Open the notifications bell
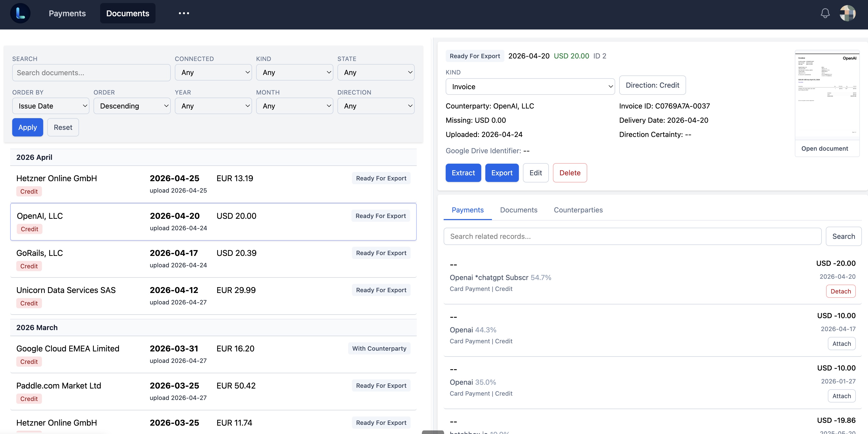The height and width of the screenshot is (434, 868). click(x=825, y=13)
